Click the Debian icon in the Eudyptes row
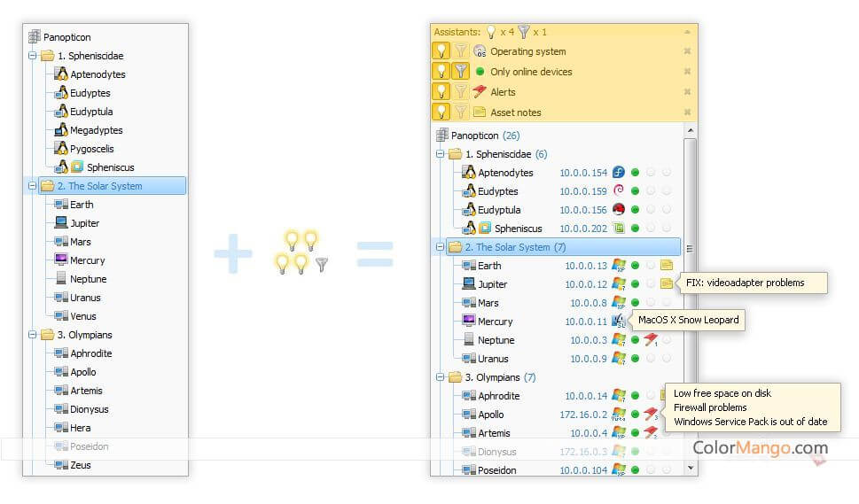 pyautogui.click(x=619, y=191)
